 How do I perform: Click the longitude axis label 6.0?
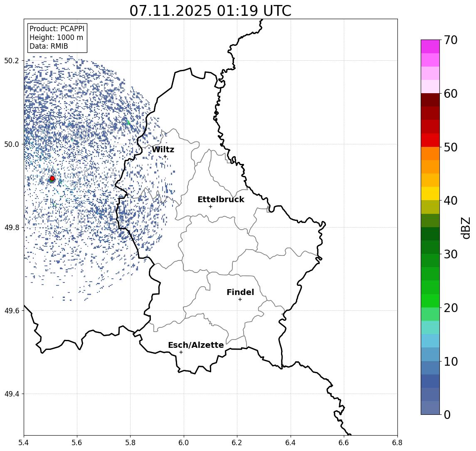pyautogui.click(x=184, y=443)
